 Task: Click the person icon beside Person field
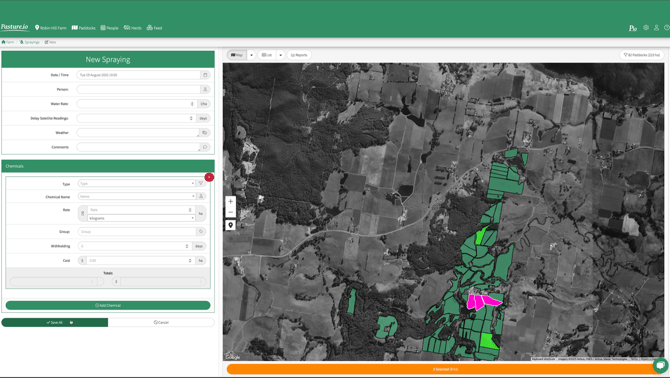point(205,89)
